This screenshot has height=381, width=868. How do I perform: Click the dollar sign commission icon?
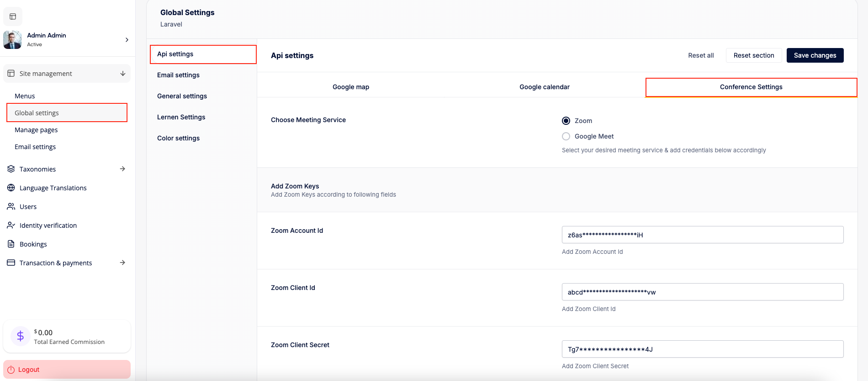click(x=20, y=336)
